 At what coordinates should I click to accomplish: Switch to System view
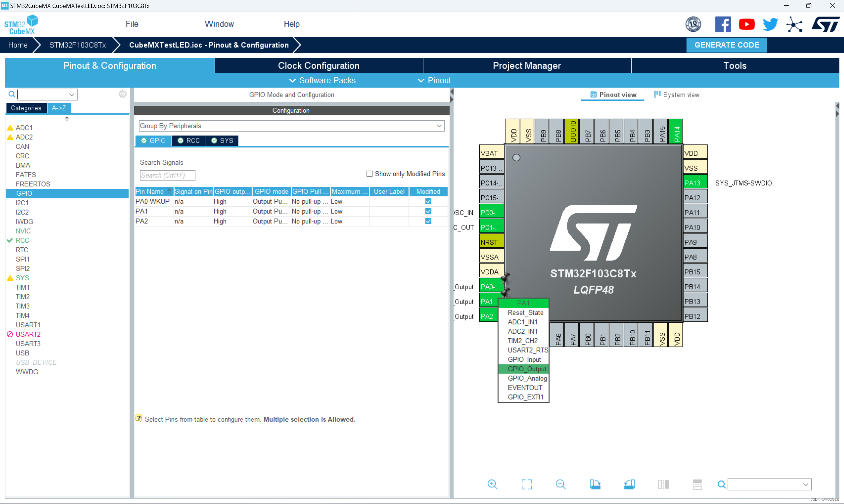coord(677,95)
